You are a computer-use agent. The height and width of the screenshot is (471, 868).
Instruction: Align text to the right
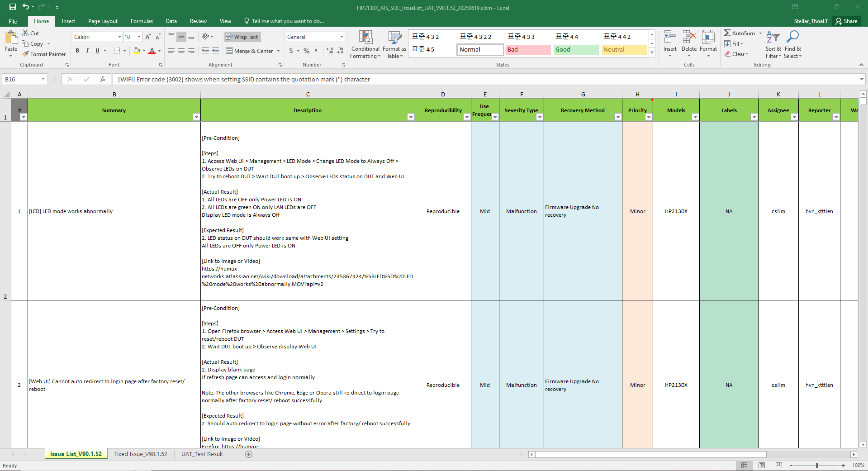[x=191, y=51]
